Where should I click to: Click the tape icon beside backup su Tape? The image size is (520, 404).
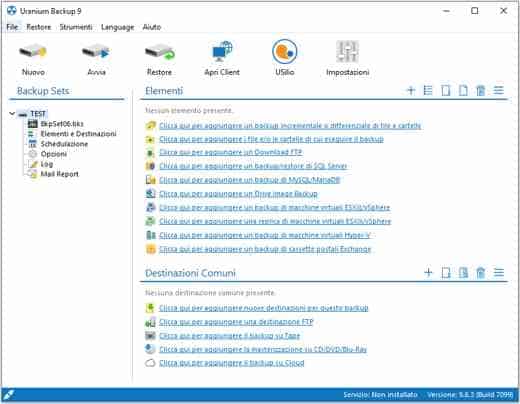[x=151, y=335]
